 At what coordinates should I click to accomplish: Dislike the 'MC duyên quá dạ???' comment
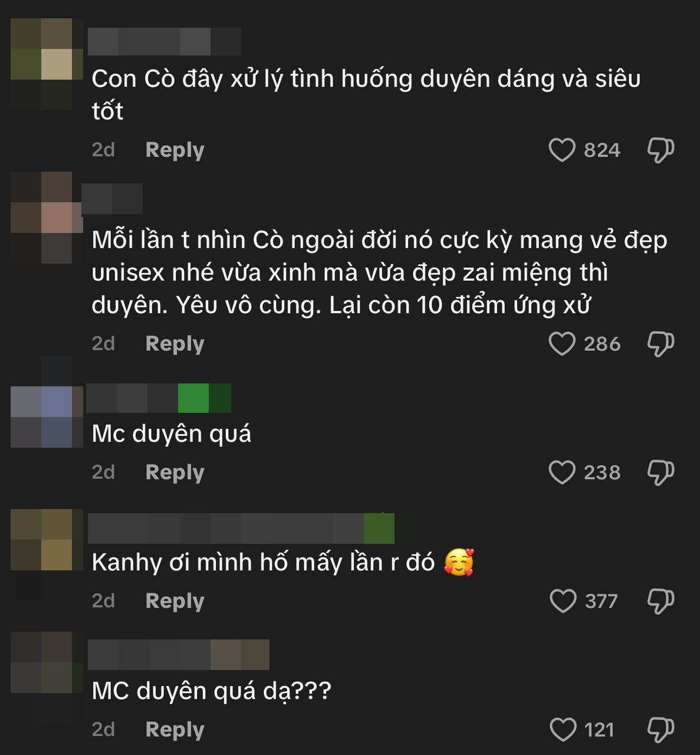(660, 729)
